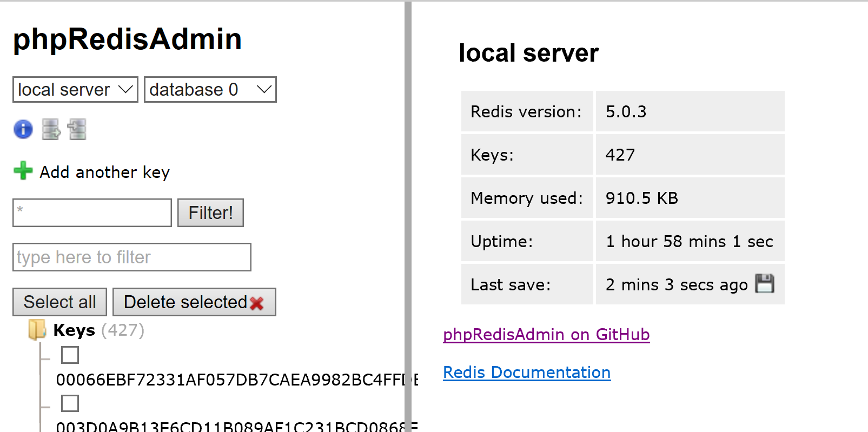Click the phpRedisAdmin title heading
The image size is (868, 432).
[127, 39]
